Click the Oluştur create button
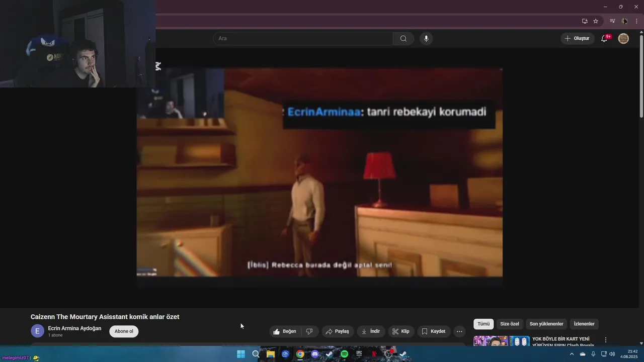This screenshot has height=362, width=644. [x=577, y=39]
